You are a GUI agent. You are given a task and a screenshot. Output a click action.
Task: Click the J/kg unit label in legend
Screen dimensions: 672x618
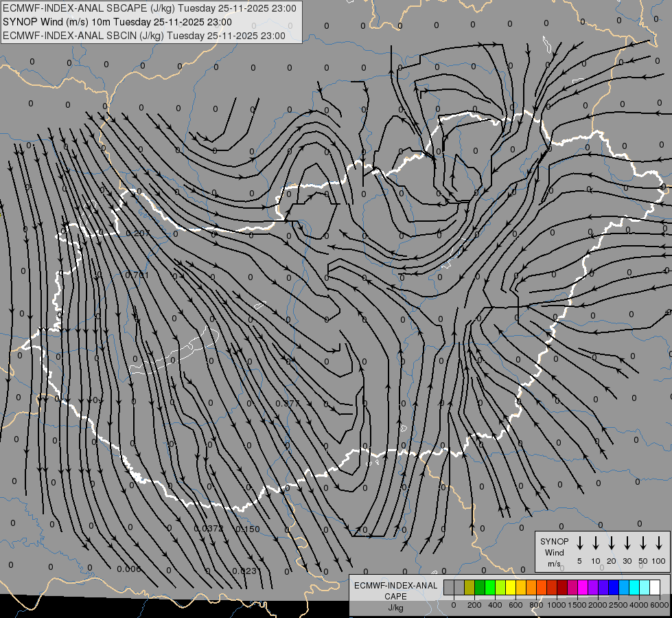395,608
